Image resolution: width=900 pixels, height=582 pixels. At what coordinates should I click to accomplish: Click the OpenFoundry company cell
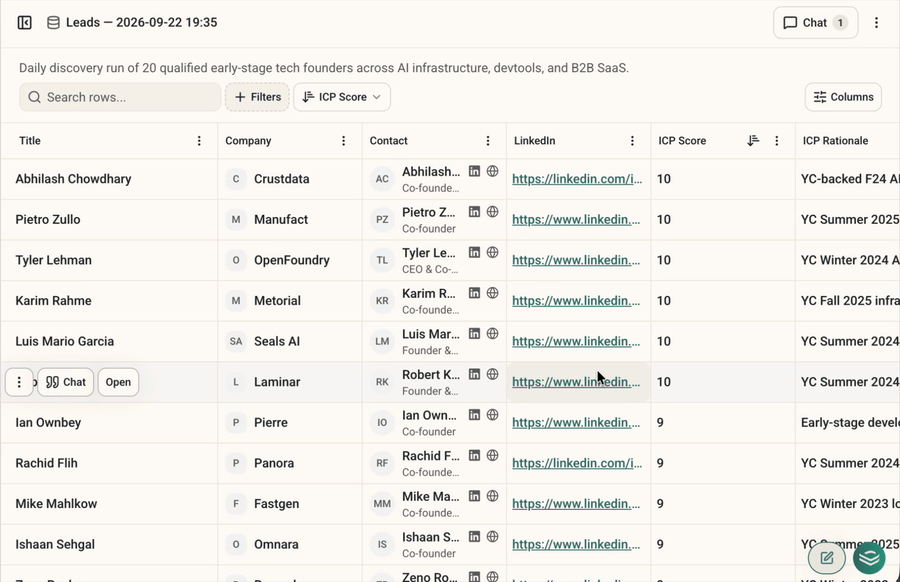click(x=290, y=261)
